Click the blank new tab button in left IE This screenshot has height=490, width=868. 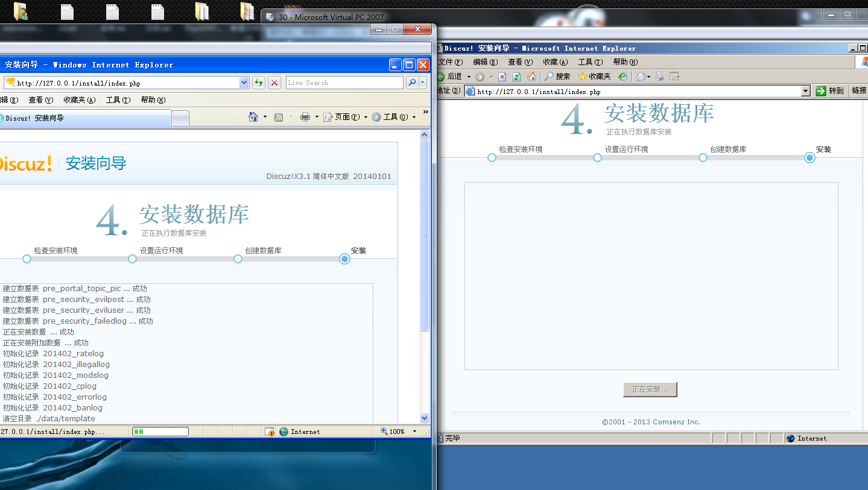[x=180, y=119]
